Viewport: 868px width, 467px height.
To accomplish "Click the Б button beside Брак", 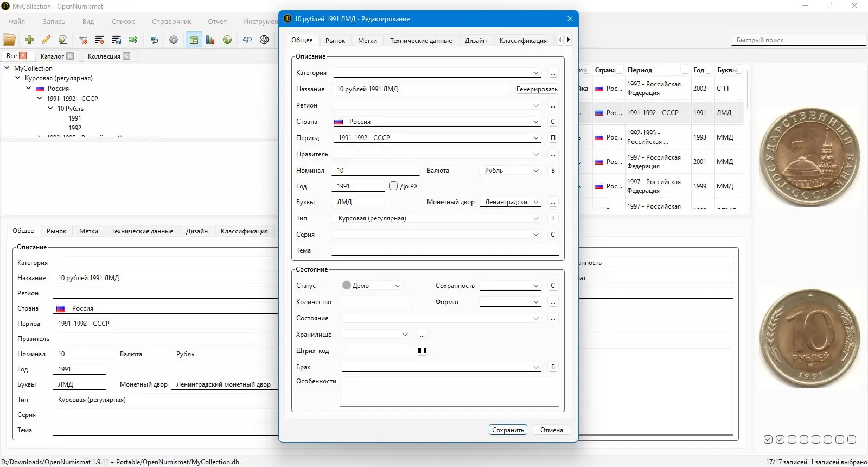I will [553, 367].
